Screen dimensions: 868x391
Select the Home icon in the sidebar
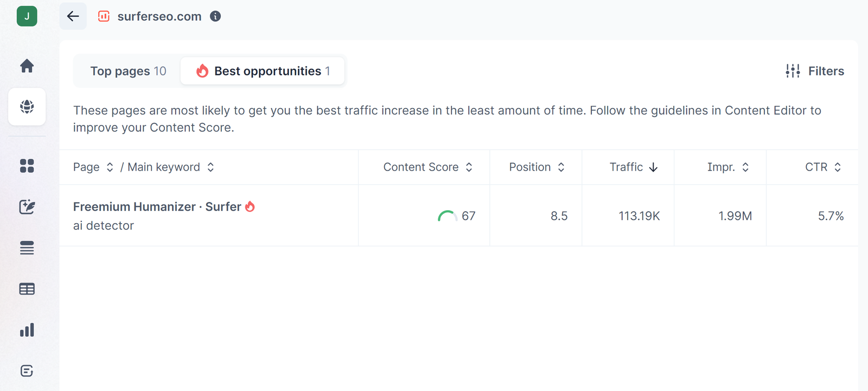[27, 66]
